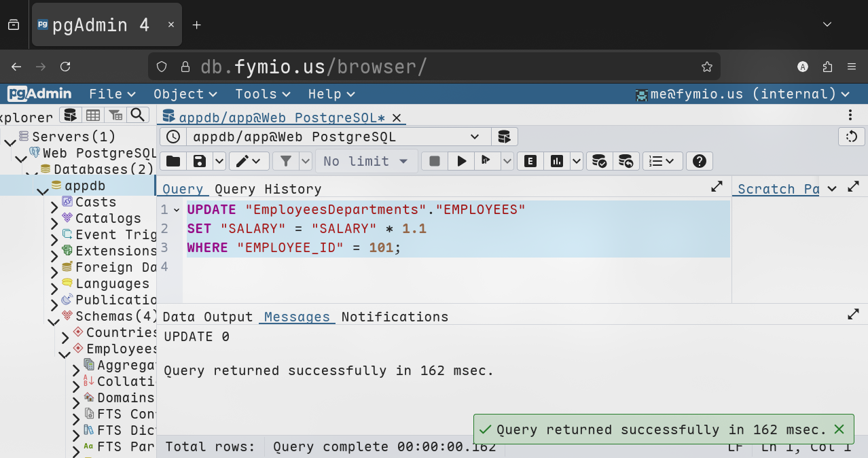
Task: Click the View Data table icon in explorer
Action: pos(93,115)
